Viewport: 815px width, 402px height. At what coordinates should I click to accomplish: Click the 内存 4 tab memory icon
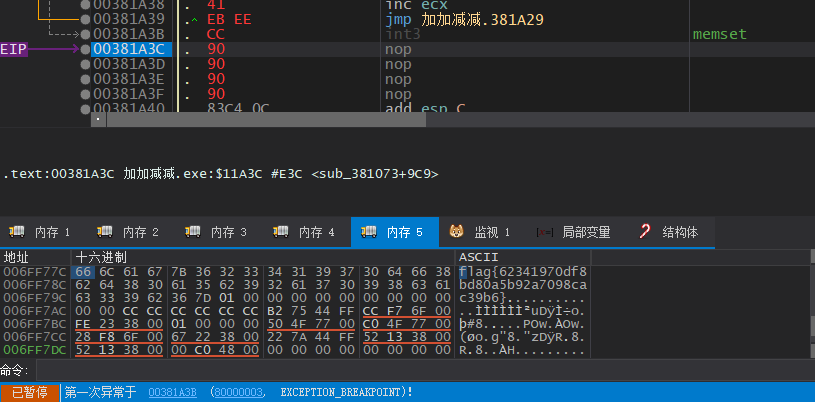282,232
